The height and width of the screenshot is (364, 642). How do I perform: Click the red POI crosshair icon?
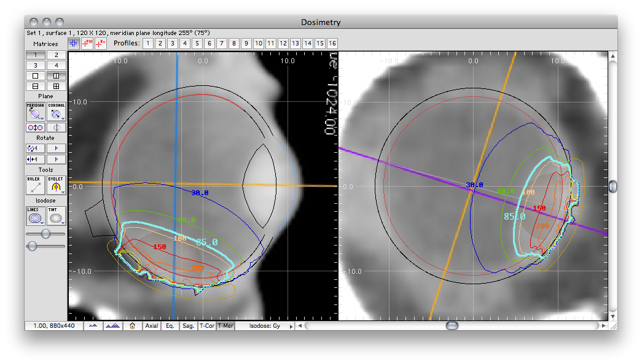point(87,44)
